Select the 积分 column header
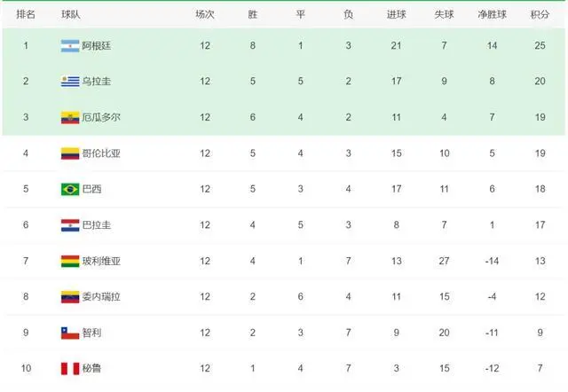This screenshot has height=392, width=568. (x=540, y=14)
